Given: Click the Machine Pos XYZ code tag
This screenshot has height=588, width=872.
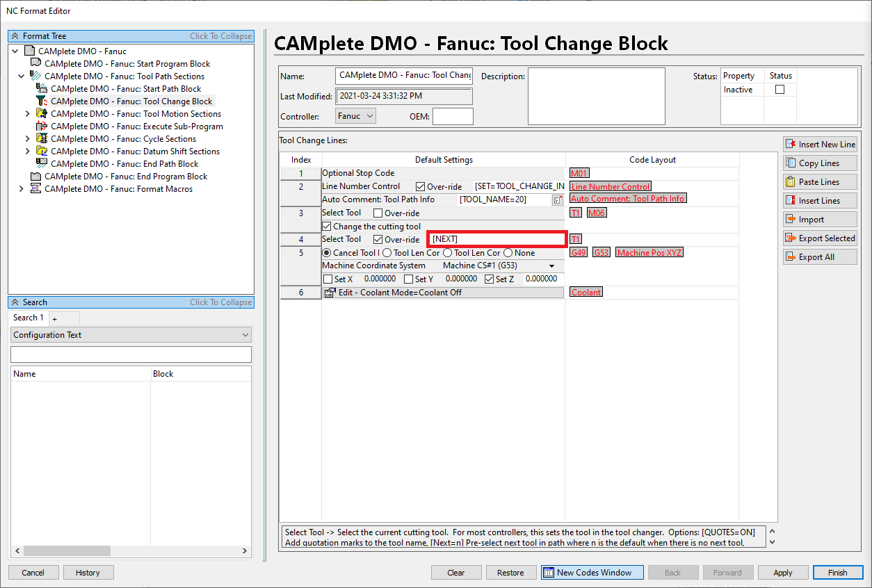Looking at the screenshot, I should tap(649, 252).
